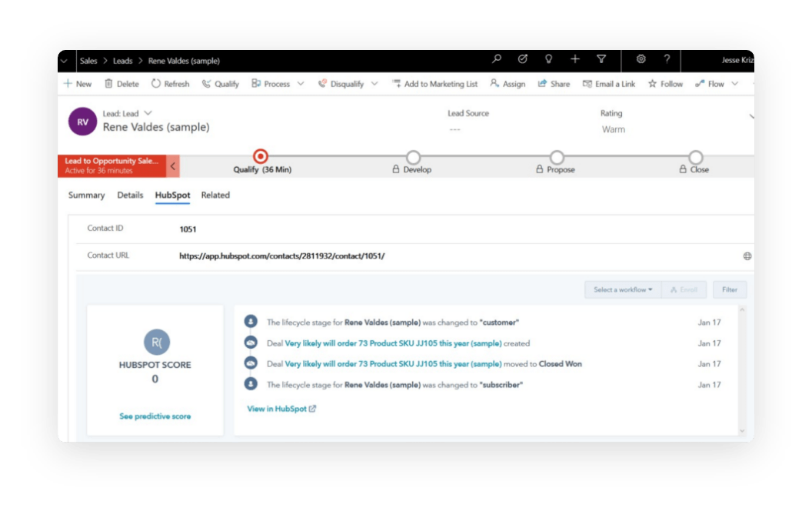812x508 pixels.
Task: Open the app switcher chevron at top left
Action: point(64,61)
